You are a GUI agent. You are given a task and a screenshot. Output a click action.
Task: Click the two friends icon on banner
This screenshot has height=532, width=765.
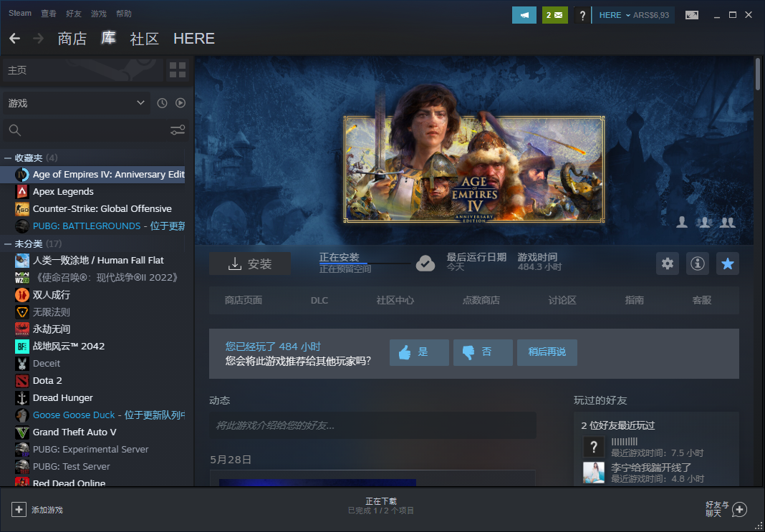coord(705,223)
